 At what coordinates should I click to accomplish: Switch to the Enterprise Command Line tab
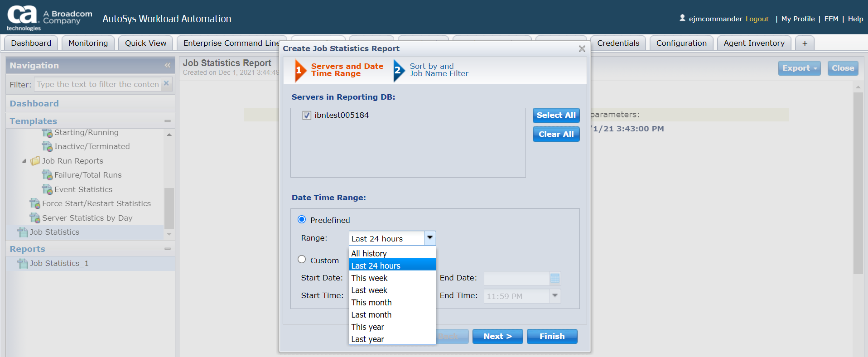pos(231,43)
